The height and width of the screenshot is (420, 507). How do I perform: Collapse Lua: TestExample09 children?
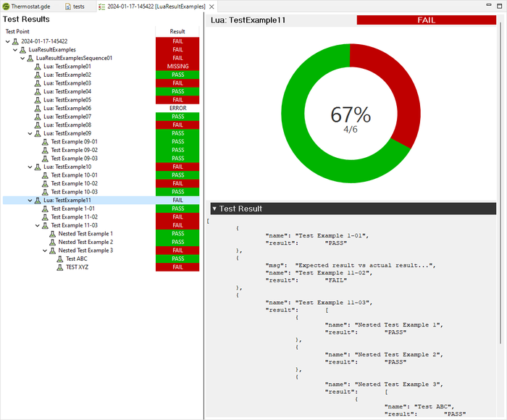click(30, 133)
